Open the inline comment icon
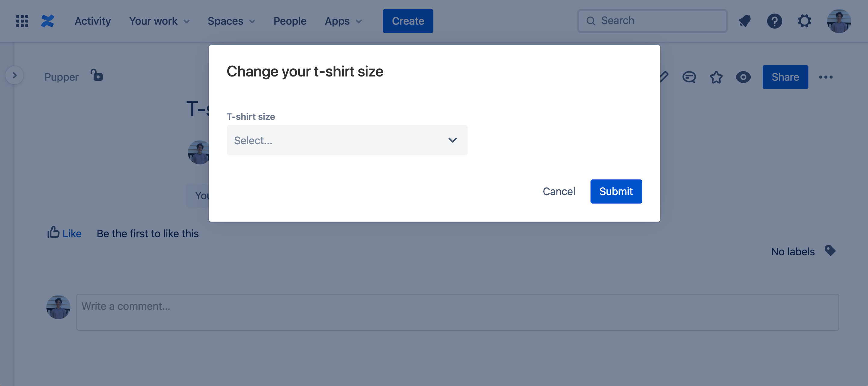868x386 pixels. tap(690, 77)
